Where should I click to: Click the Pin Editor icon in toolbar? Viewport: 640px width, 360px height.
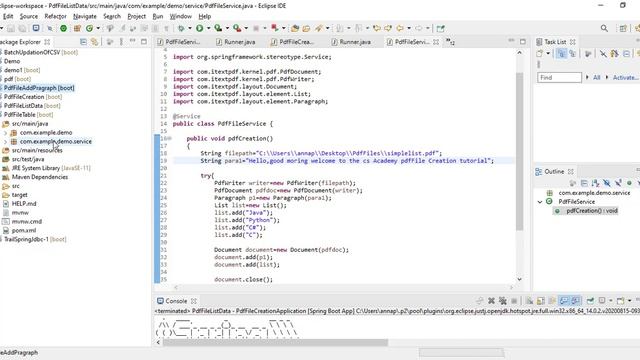[x=440, y=28]
